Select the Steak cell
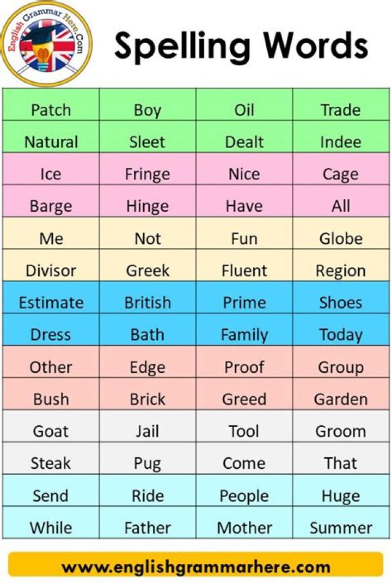 (51, 463)
